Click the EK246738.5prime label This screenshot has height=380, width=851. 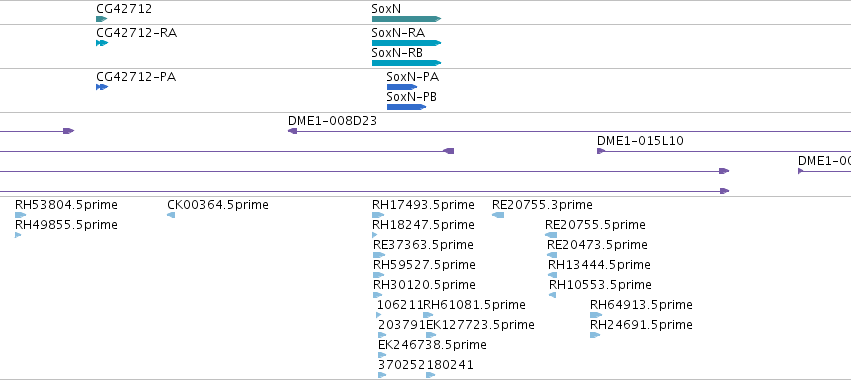(432, 345)
